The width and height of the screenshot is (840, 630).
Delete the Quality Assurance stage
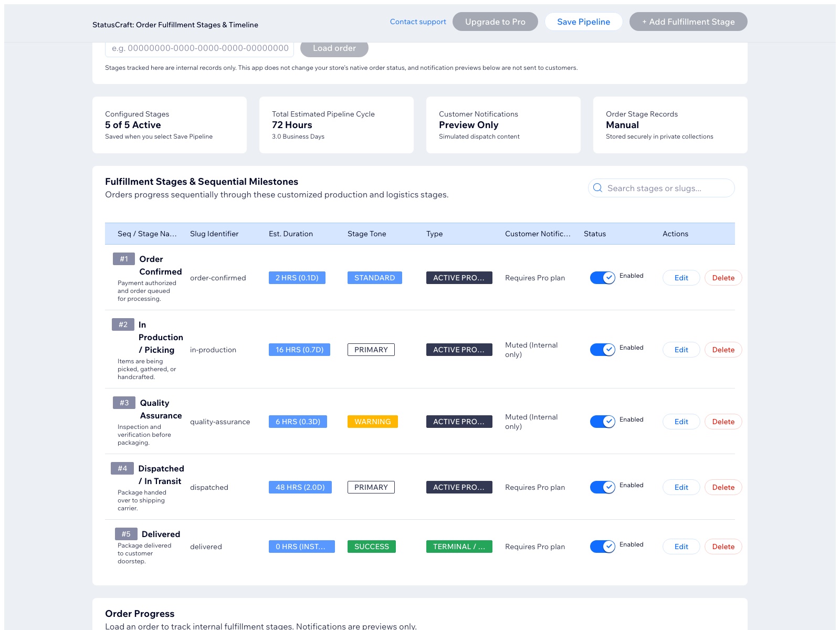[x=723, y=422]
